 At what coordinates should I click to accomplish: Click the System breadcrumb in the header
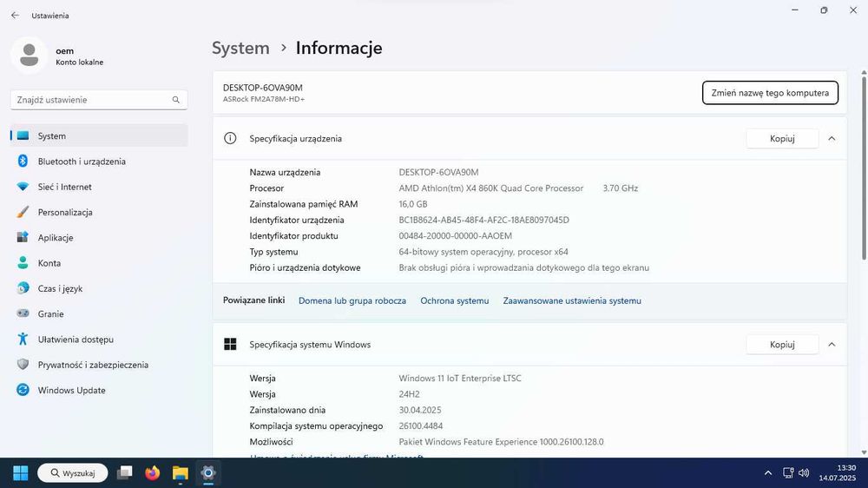(x=240, y=48)
